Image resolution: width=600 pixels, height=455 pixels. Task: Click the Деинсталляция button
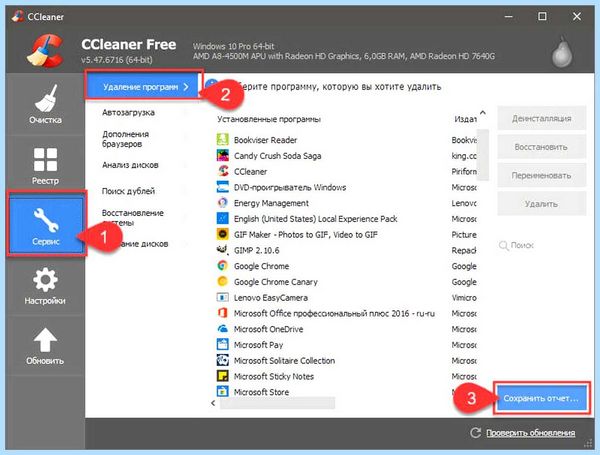541,118
